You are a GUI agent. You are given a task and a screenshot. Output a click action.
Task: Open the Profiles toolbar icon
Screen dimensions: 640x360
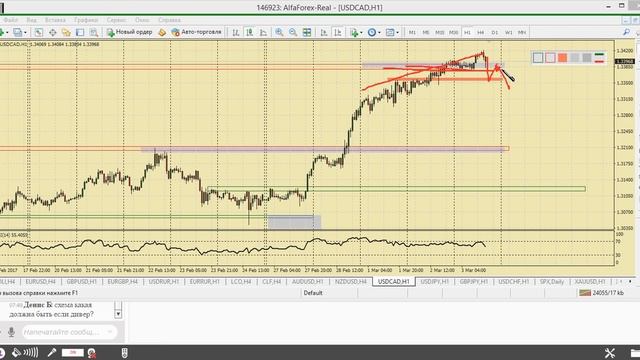(x=18, y=32)
